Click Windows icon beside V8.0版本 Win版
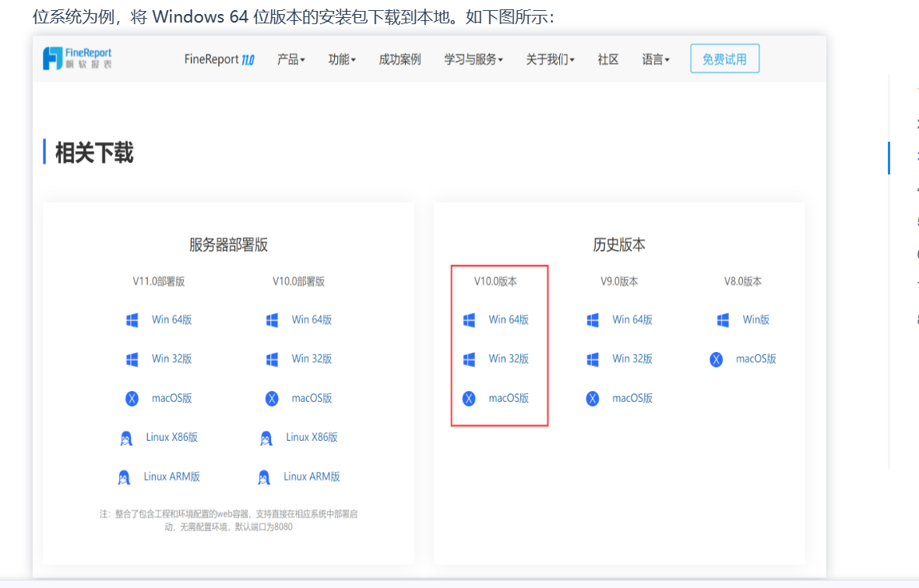Screen dimensions: 919x588 (x=723, y=320)
